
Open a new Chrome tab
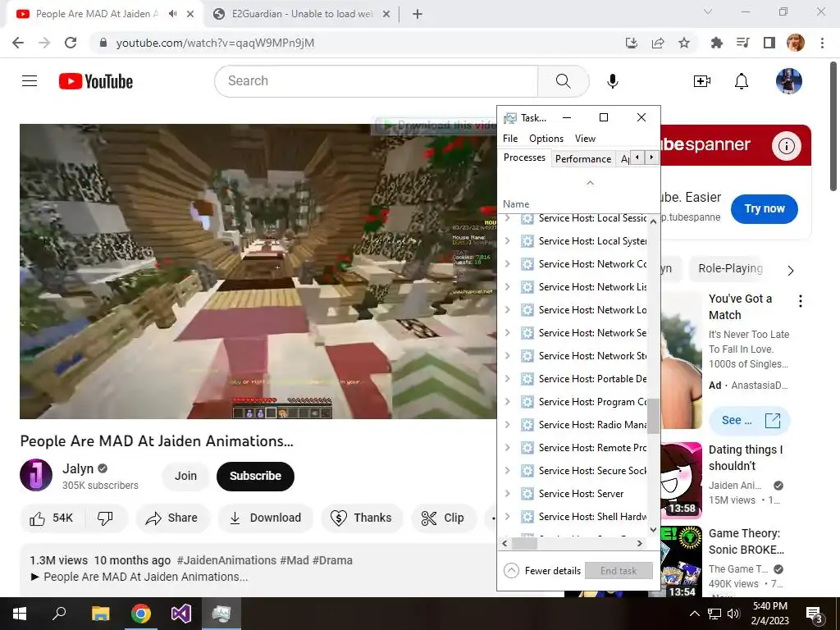click(418, 14)
